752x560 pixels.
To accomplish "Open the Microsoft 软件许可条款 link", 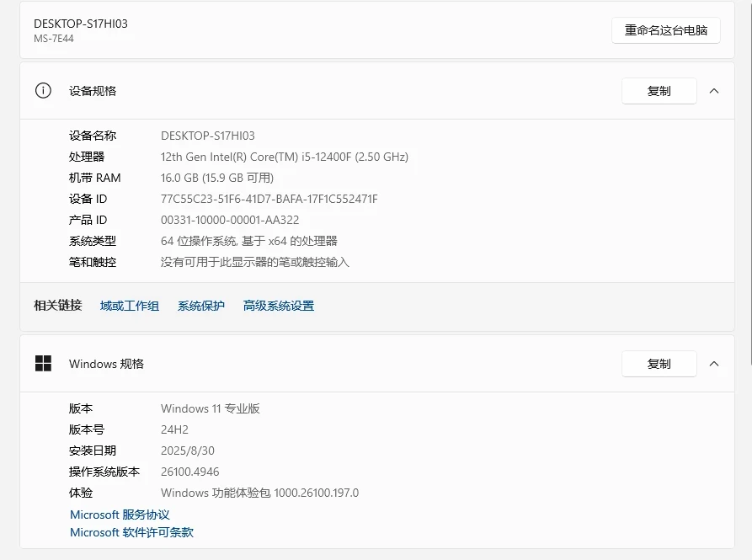I will pyautogui.click(x=132, y=533).
